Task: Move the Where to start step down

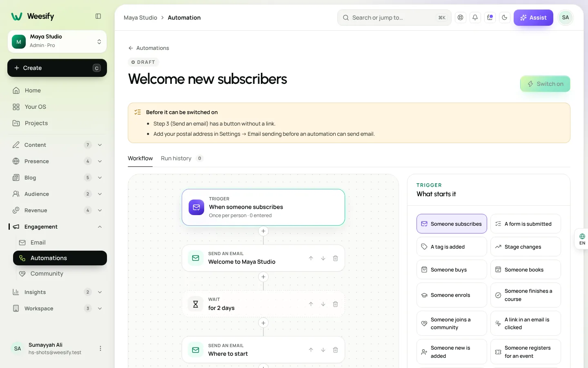Action: [x=323, y=350]
